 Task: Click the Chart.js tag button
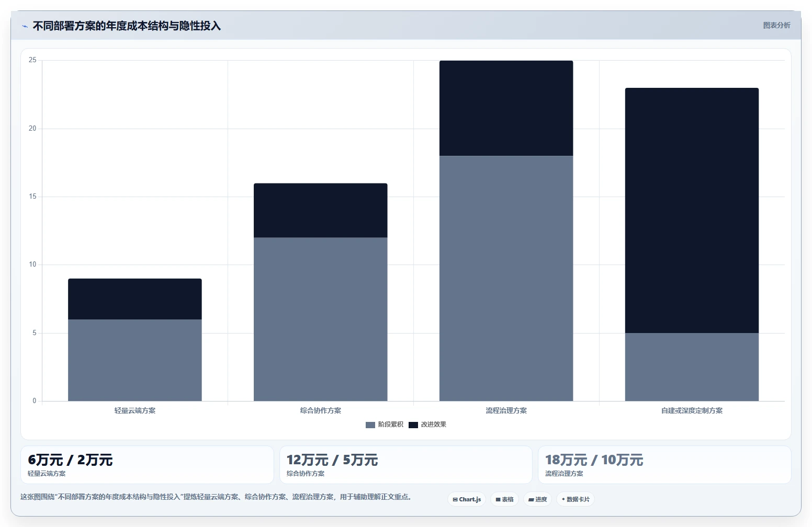tap(467, 499)
